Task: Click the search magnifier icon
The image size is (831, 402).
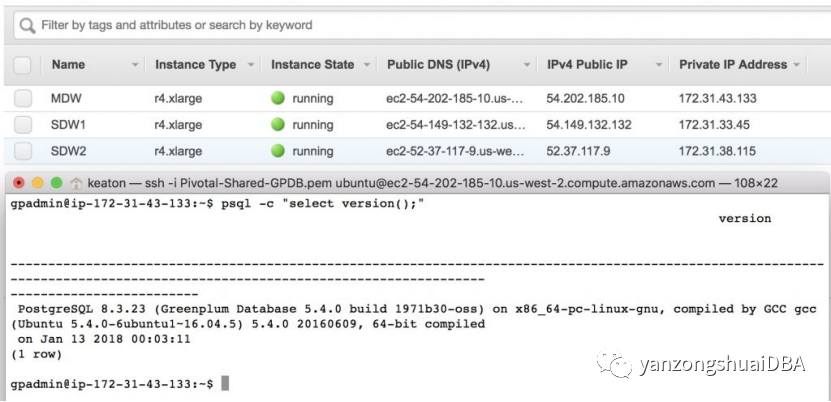Action: pos(27,25)
